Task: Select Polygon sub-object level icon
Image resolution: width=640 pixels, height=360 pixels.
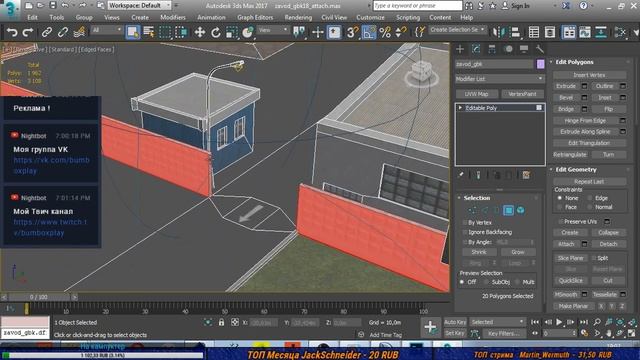Action: (508, 210)
